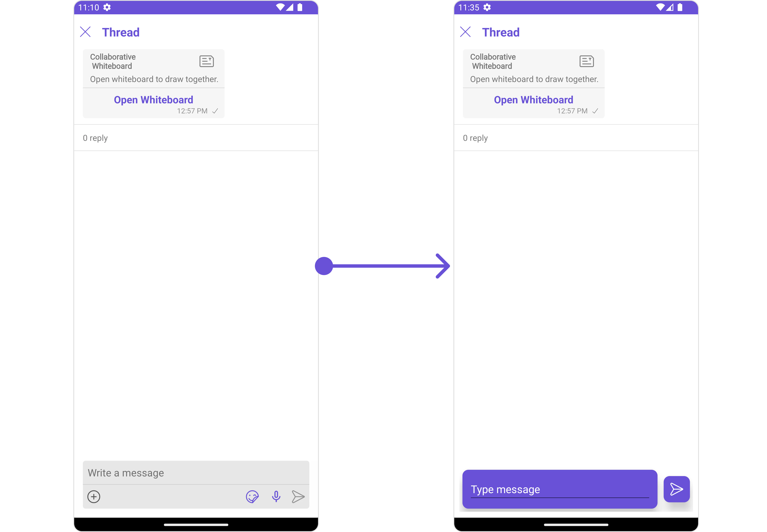Tap whiteboard document icon in left message bubble
Screen dimensions: 767x532
click(207, 61)
